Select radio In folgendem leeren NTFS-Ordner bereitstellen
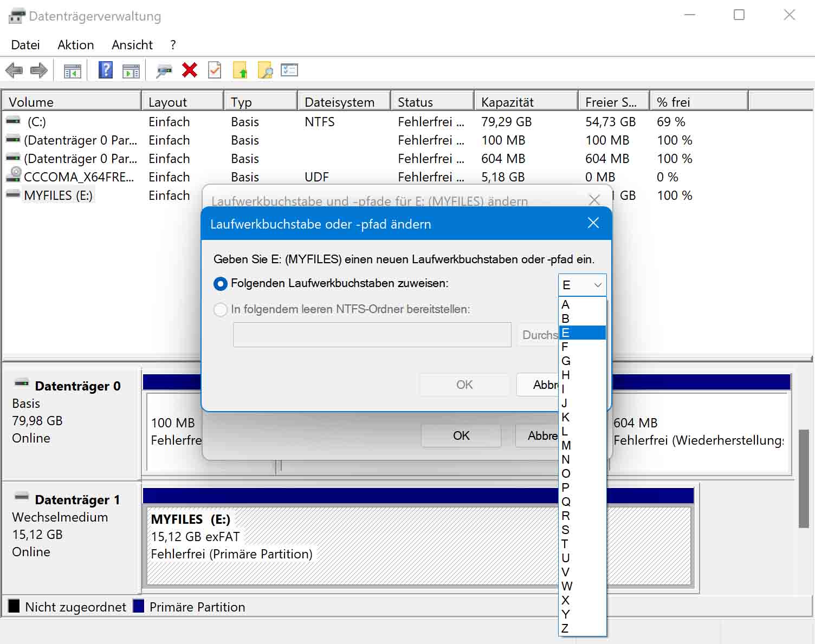815x644 pixels. coord(221,310)
